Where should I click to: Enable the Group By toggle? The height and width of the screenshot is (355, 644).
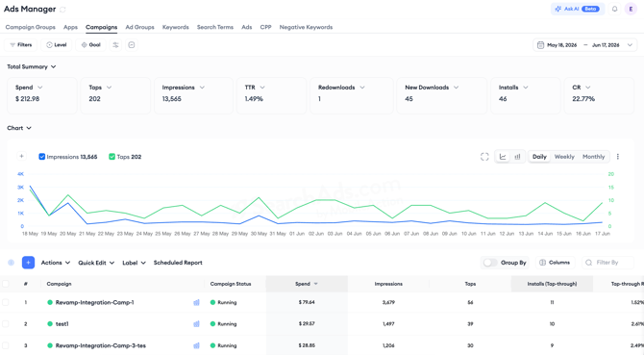(x=490, y=263)
